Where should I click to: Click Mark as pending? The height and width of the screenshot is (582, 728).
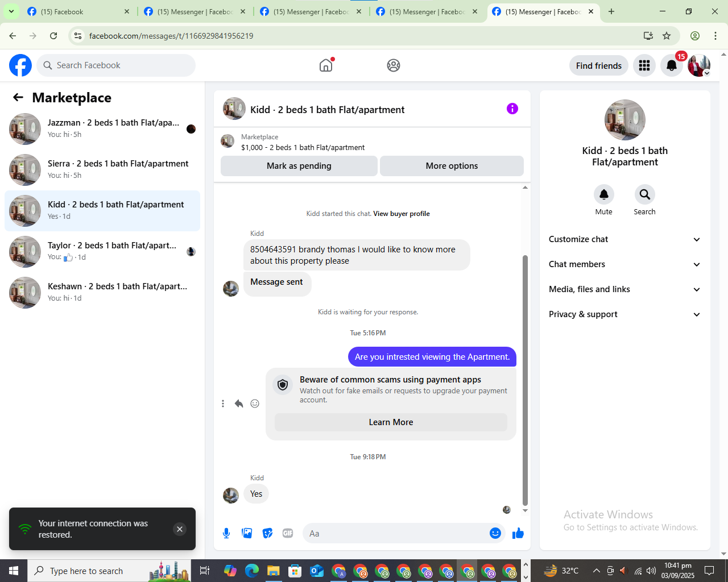299,166
